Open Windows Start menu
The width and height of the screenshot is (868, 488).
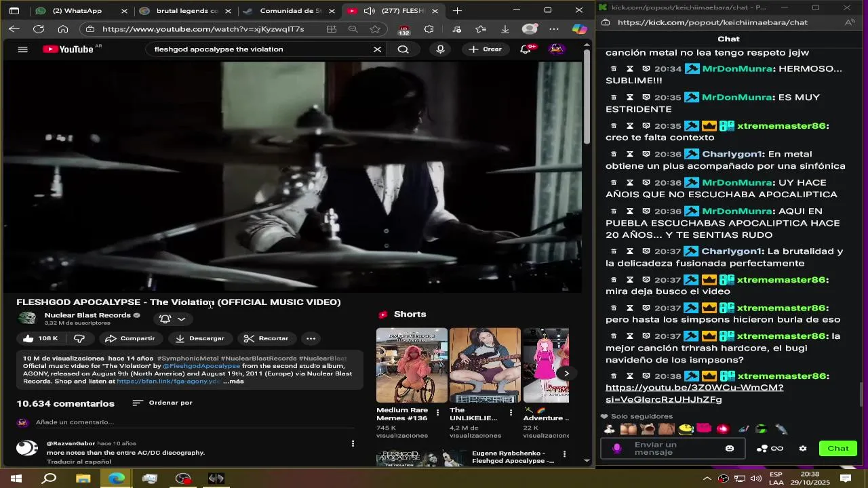[16, 479]
